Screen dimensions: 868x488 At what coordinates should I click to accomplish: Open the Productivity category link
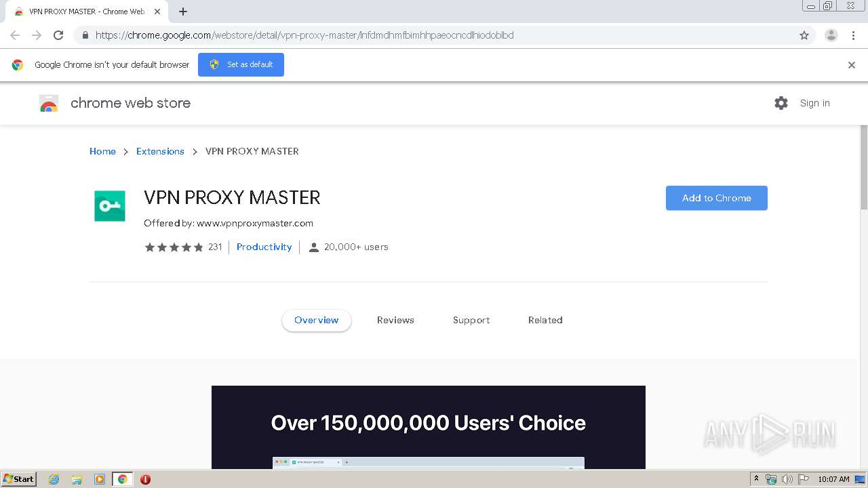click(x=264, y=247)
